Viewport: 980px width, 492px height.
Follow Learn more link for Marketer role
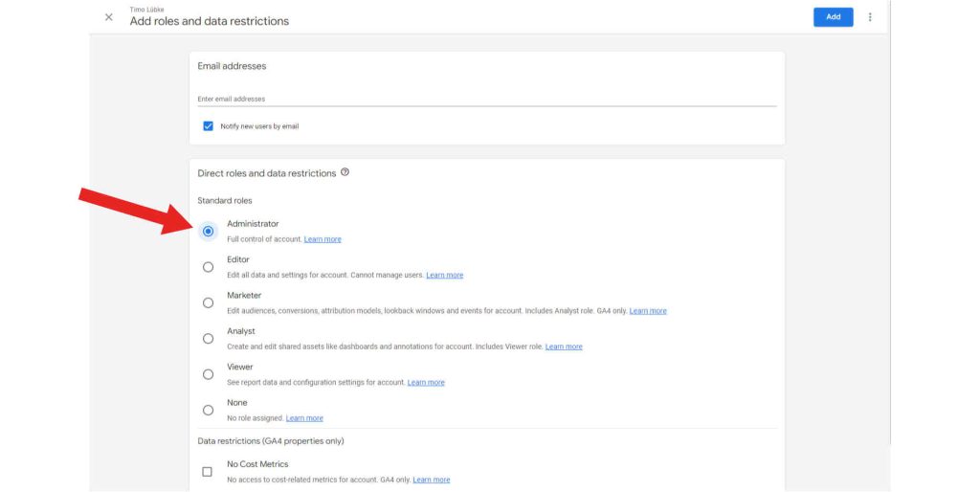(648, 311)
